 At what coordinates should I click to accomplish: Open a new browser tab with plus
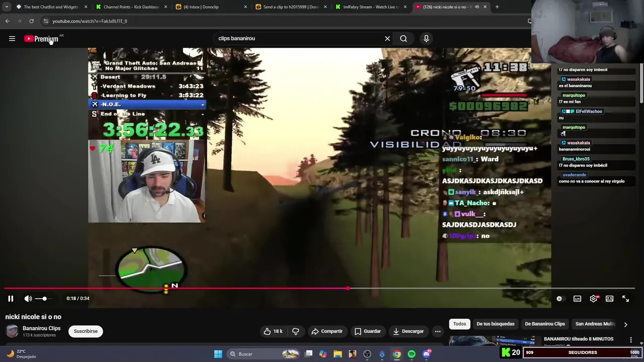[x=497, y=7]
